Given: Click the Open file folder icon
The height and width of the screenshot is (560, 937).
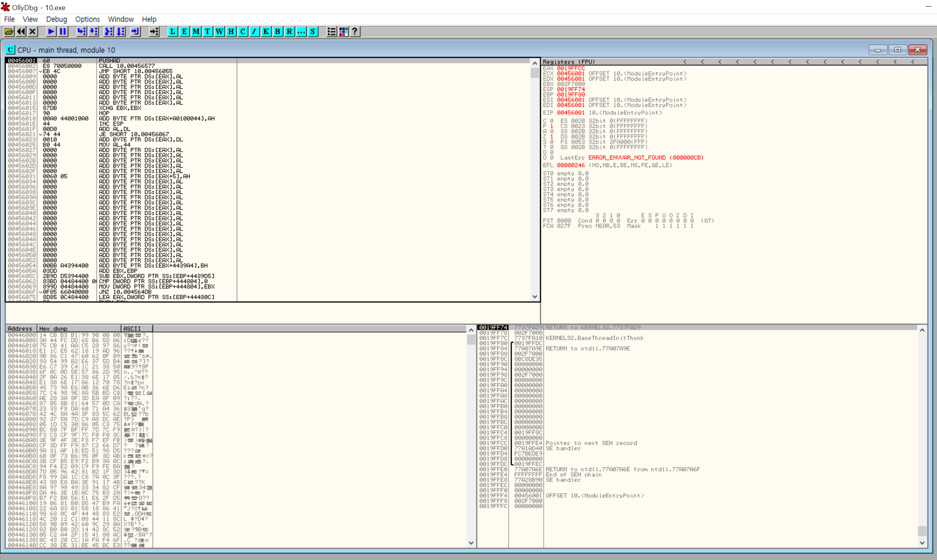Looking at the screenshot, I should click(9, 32).
